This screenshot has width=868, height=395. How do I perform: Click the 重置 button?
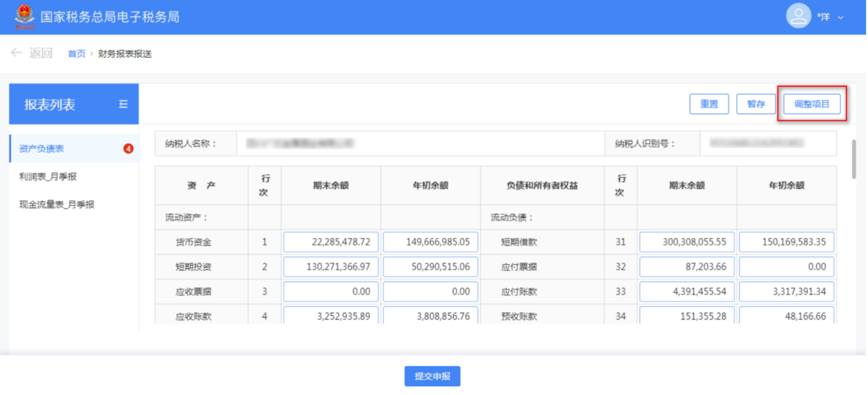coord(709,104)
